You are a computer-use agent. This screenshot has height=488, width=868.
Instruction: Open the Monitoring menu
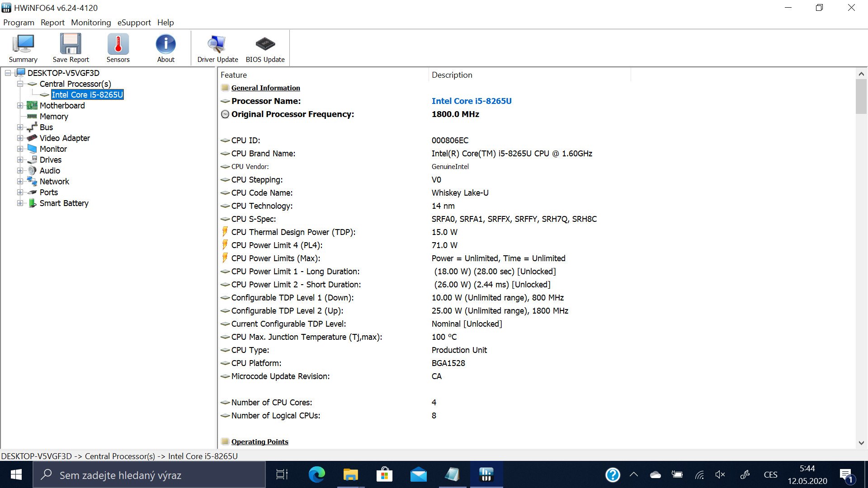pos(91,23)
